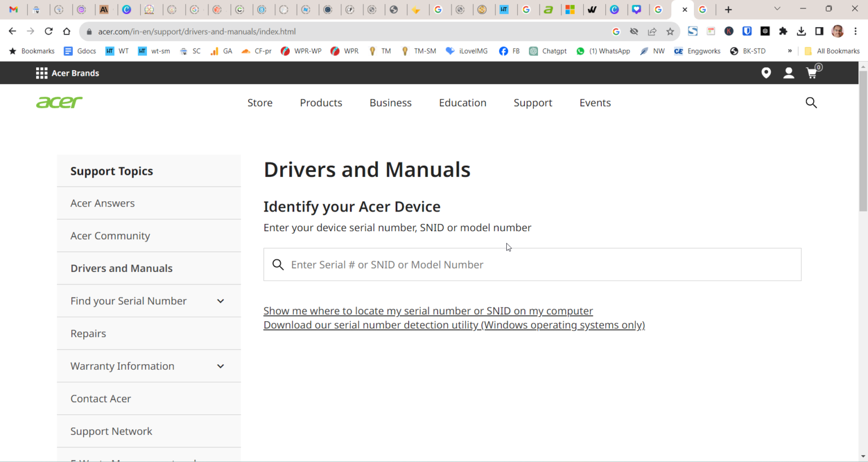The image size is (868, 462).
Task: Open the bookmarks overflow chevron
Action: coord(789,51)
